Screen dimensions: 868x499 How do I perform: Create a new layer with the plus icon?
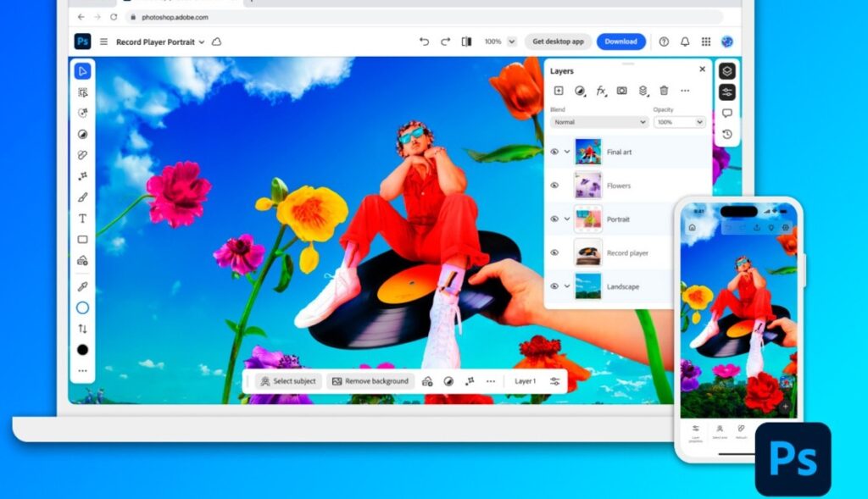click(x=559, y=89)
